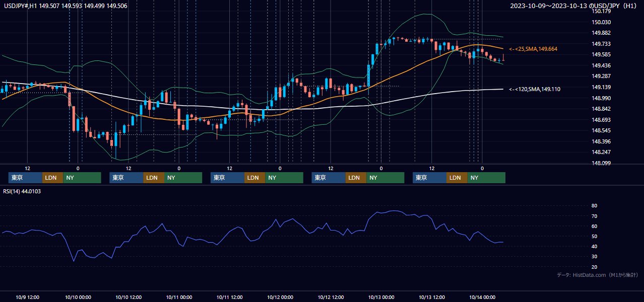Click the 10/14 00:00 date label
644x302 pixels.
[x=482, y=297]
